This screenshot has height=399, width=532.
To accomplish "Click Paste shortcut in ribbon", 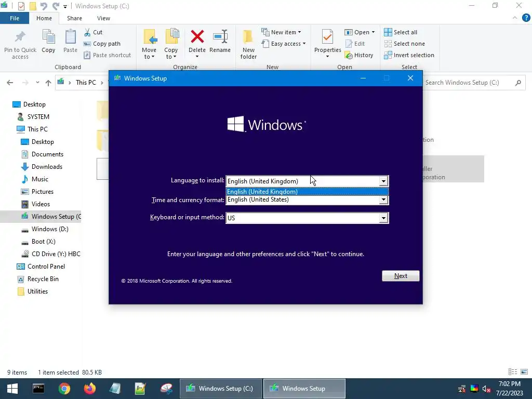I will (x=107, y=55).
